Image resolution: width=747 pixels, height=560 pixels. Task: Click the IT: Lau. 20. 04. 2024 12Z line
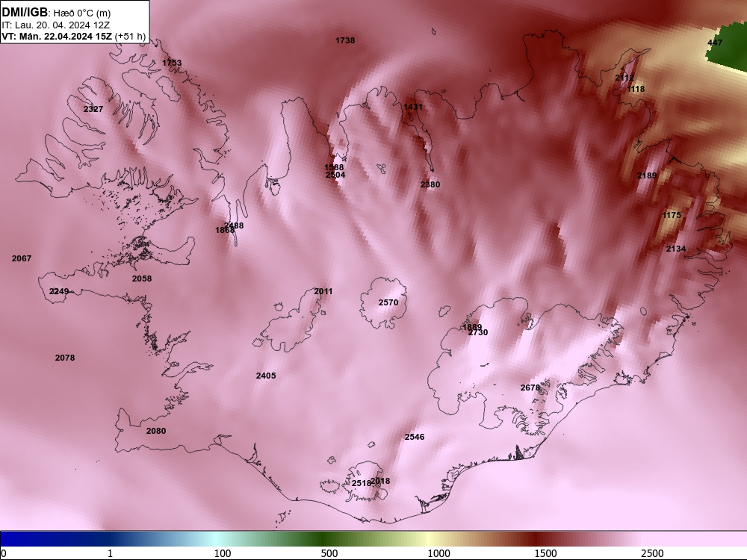55,25
